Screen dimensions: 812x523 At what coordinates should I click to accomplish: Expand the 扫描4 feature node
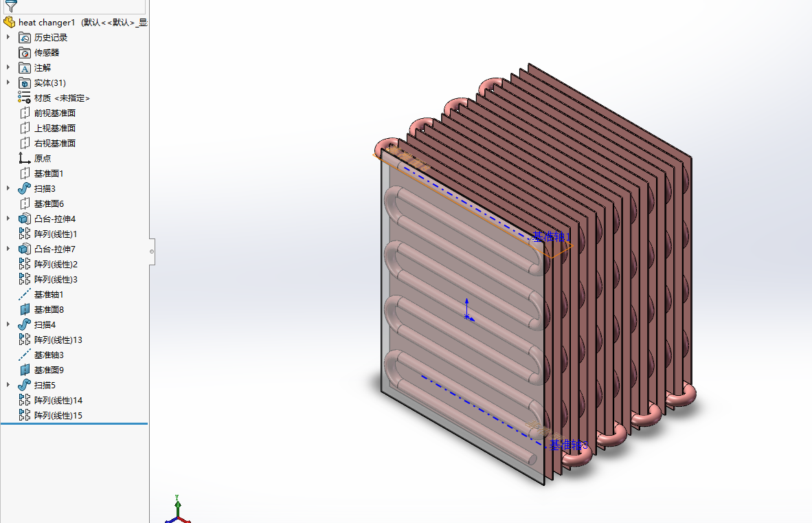click(x=8, y=324)
